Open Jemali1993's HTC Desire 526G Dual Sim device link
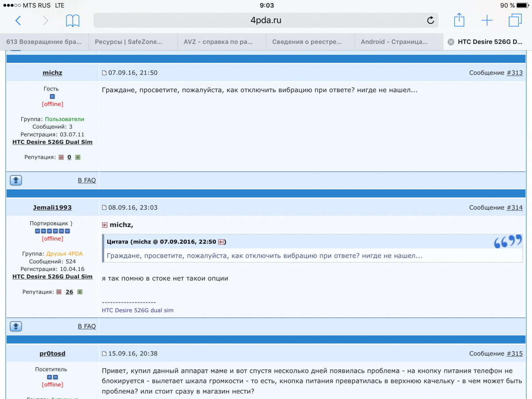The width and height of the screenshot is (532, 399). [x=52, y=277]
